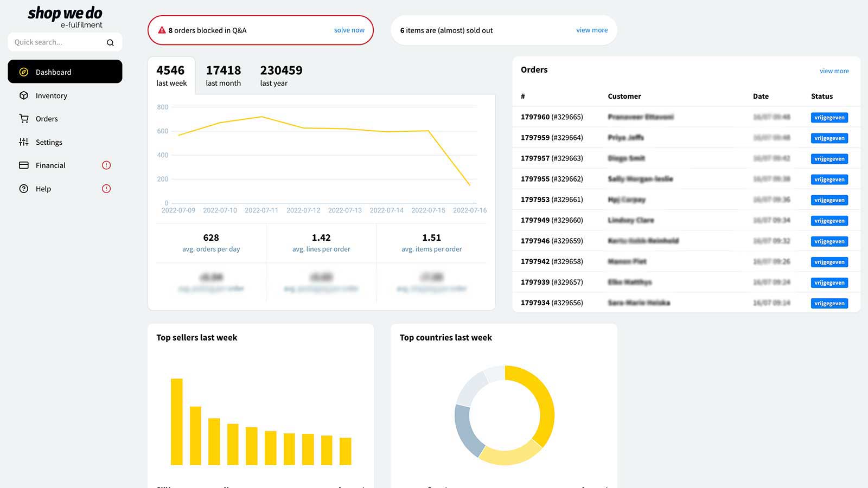The image size is (868, 488).
Task: Select the last week tab
Action: click(171, 75)
